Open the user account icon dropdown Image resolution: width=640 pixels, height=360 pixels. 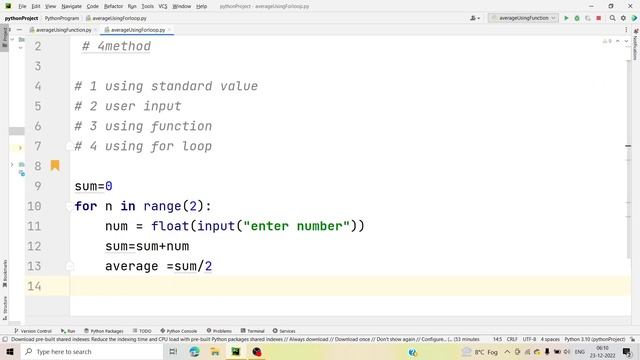[475, 18]
